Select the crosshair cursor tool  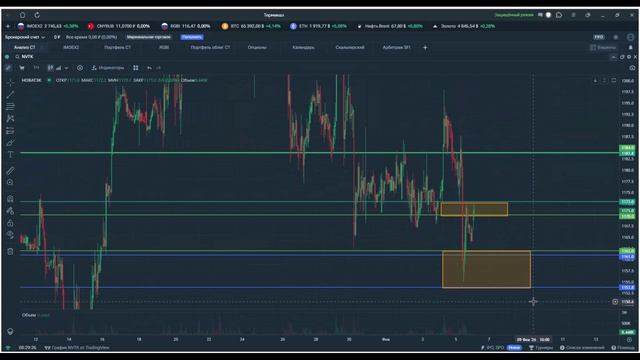click(11, 83)
